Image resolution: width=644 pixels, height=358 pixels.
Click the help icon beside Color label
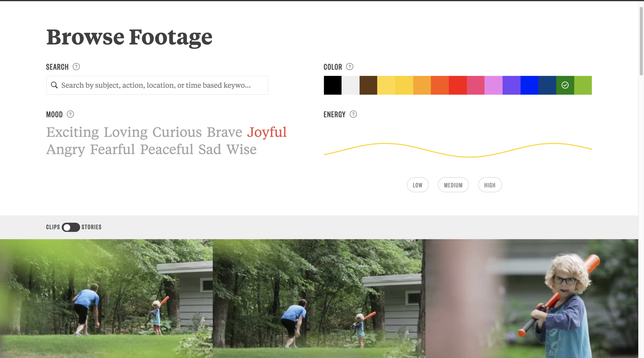click(x=349, y=67)
